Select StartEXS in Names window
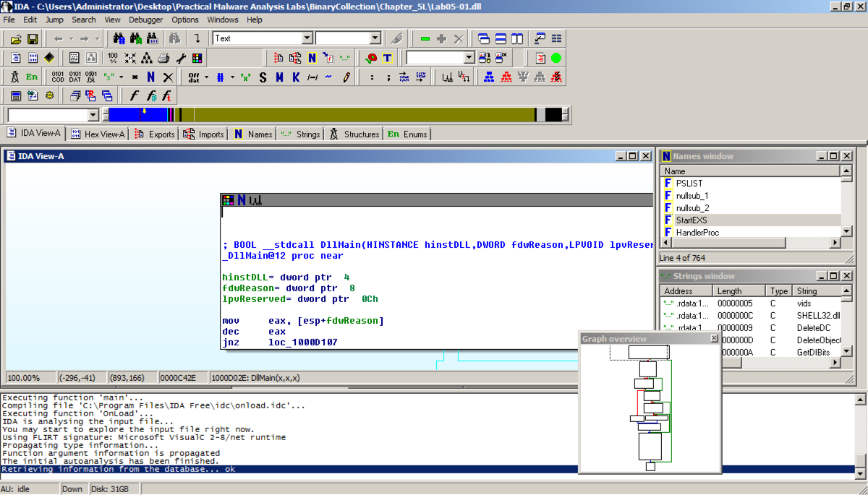 692,220
